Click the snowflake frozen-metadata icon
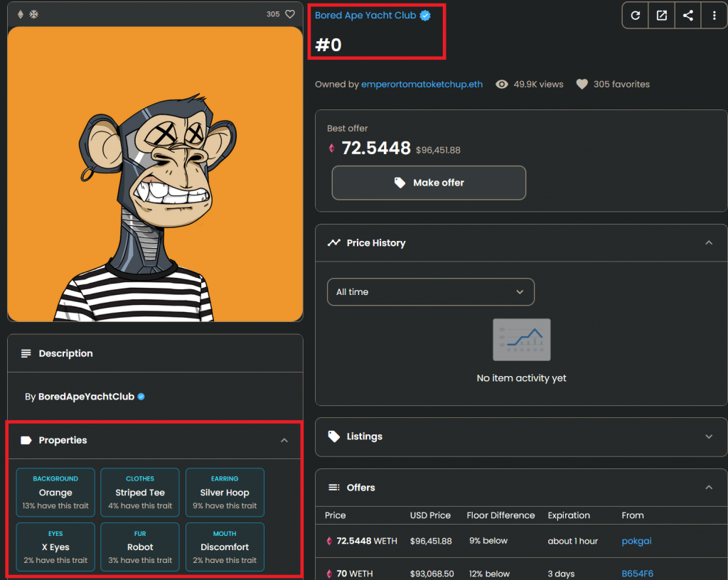 (34, 14)
